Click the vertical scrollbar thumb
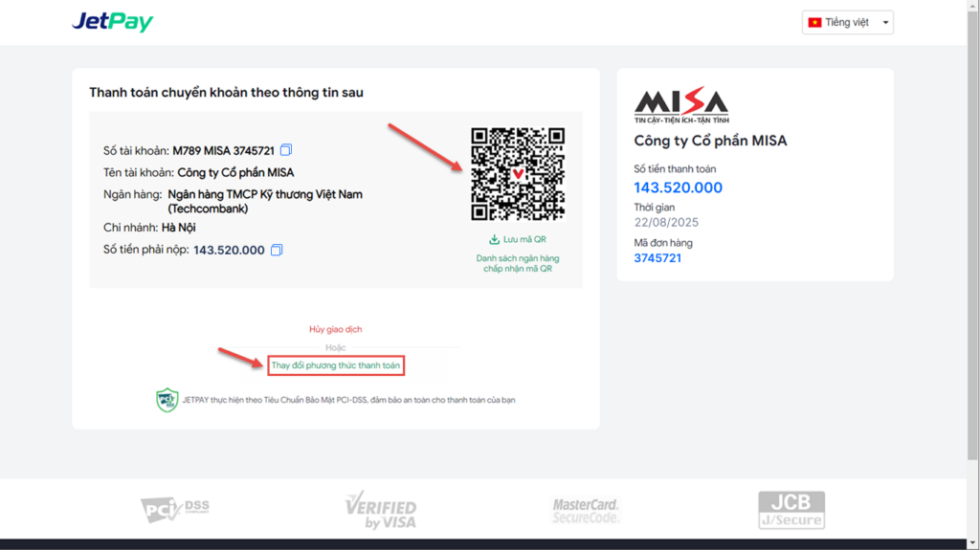This screenshot has width=980, height=550. point(973,233)
